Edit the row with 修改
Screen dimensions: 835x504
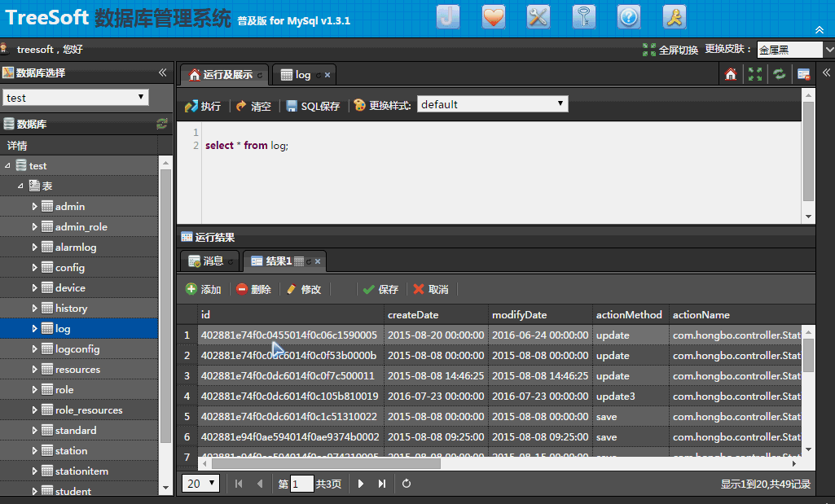[x=304, y=289]
